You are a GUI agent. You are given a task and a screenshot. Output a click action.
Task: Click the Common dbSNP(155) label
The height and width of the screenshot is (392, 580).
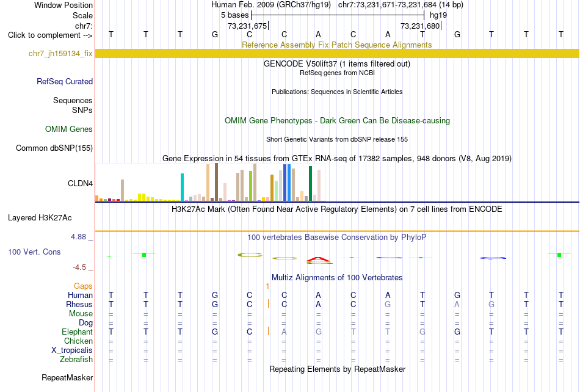(54, 148)
